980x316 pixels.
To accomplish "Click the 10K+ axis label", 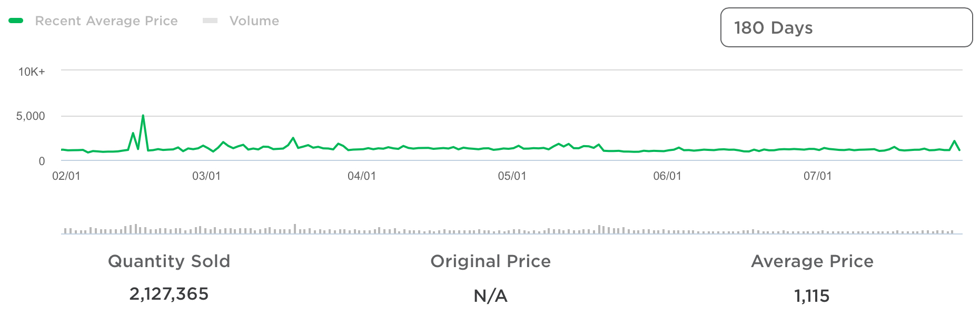I will [32, 72].
